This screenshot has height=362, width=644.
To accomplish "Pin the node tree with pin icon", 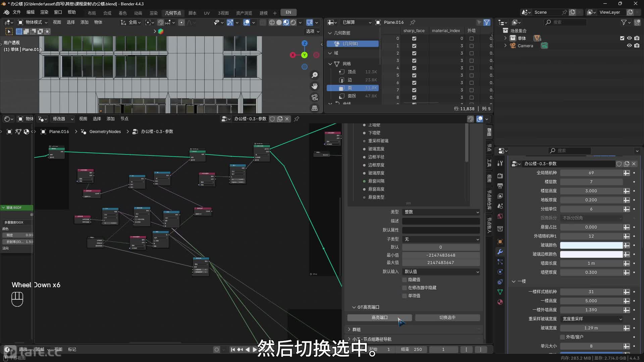I will [x=297, y=119].
